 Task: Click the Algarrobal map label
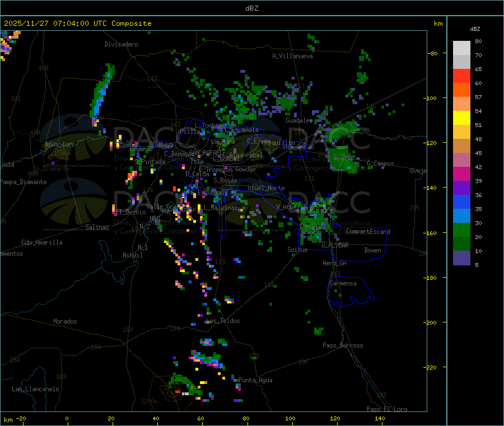pos(246,155)
